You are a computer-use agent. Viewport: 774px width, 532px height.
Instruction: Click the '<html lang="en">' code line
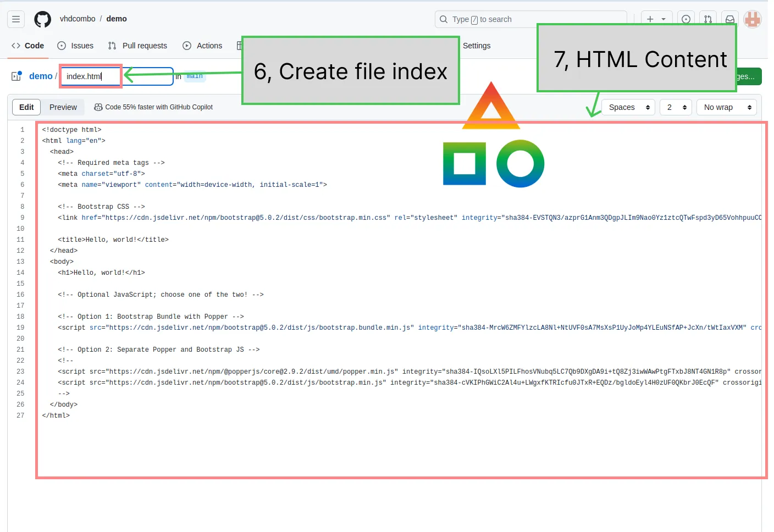74,141
